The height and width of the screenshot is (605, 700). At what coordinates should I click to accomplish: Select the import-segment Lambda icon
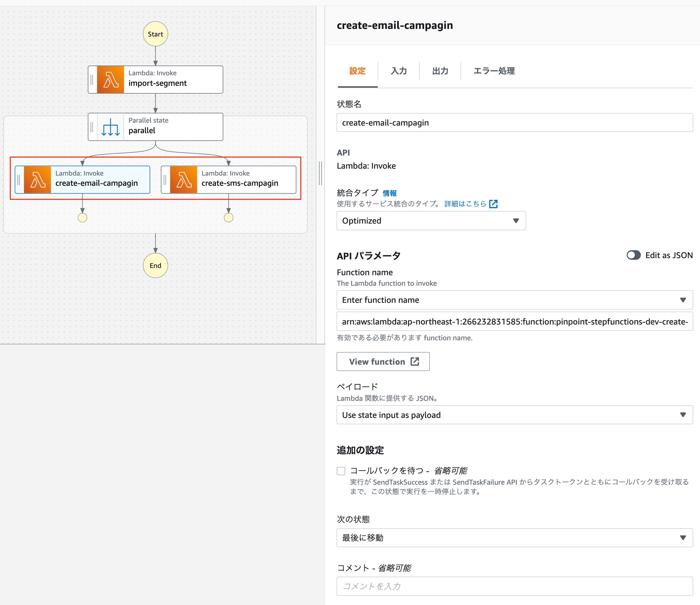pos(110,80)
